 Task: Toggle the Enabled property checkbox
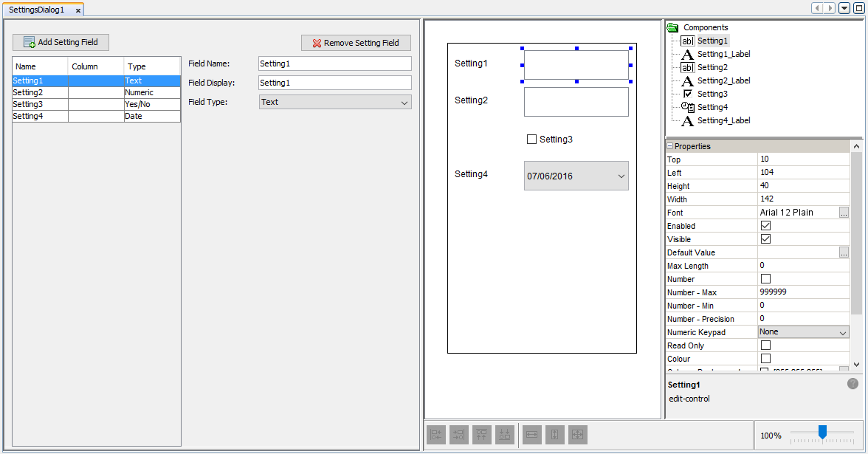(x=765, y=226)
